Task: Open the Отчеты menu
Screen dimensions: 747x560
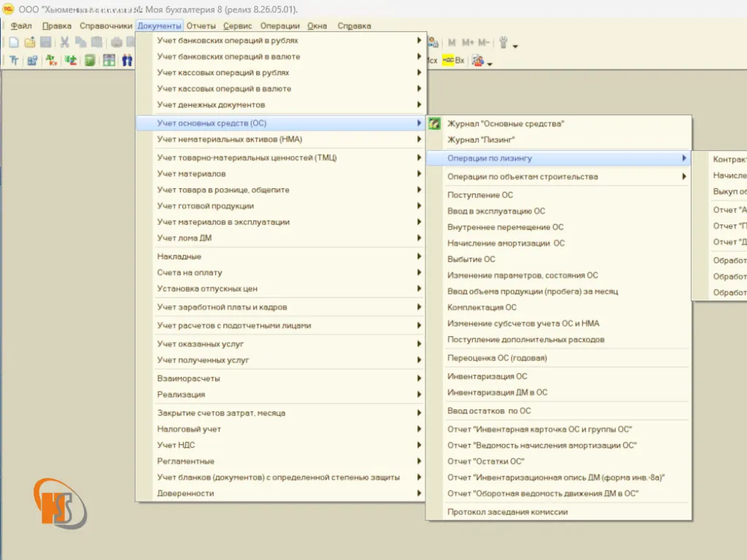Action: [201, 26]
